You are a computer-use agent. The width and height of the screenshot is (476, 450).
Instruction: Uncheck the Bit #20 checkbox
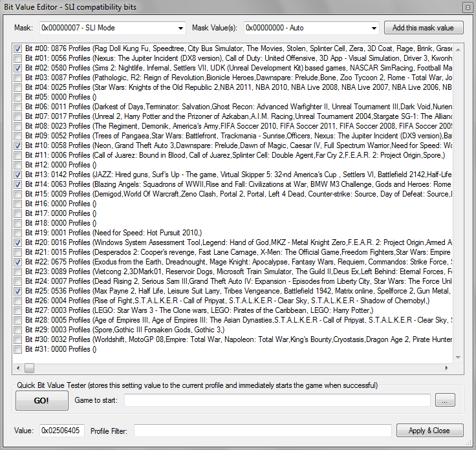[18, 242]
